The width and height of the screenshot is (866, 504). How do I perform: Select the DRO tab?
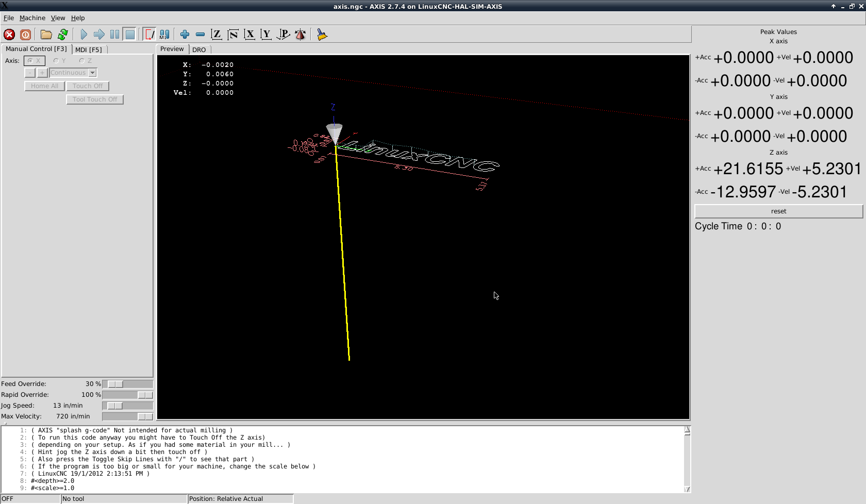tap(199, 50)
